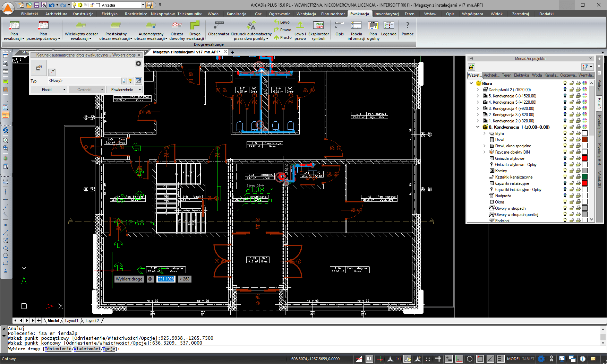Click the new item icon in Menadżer projektu

471,67
